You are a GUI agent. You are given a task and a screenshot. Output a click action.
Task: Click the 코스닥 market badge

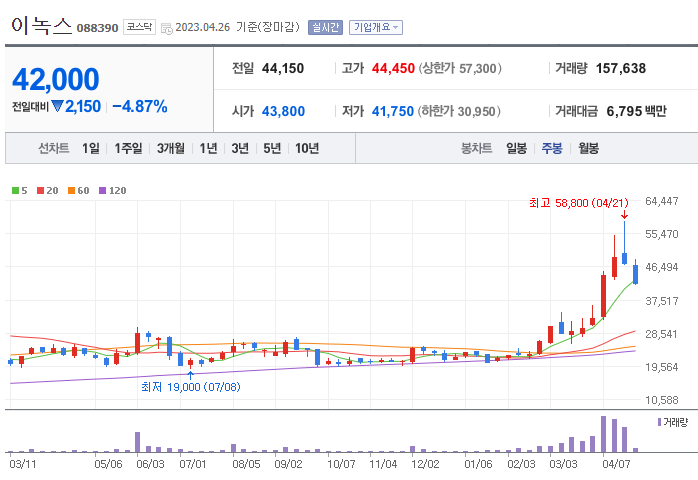139,27
